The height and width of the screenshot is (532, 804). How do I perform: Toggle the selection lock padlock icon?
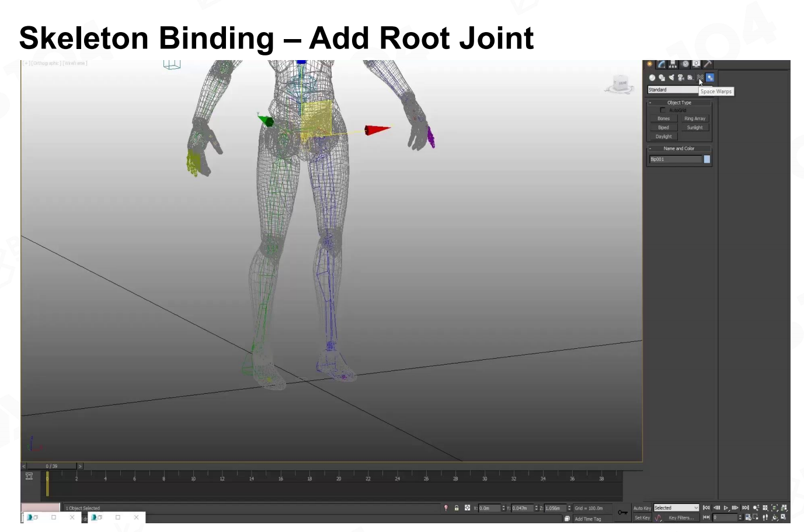[457, 508]
